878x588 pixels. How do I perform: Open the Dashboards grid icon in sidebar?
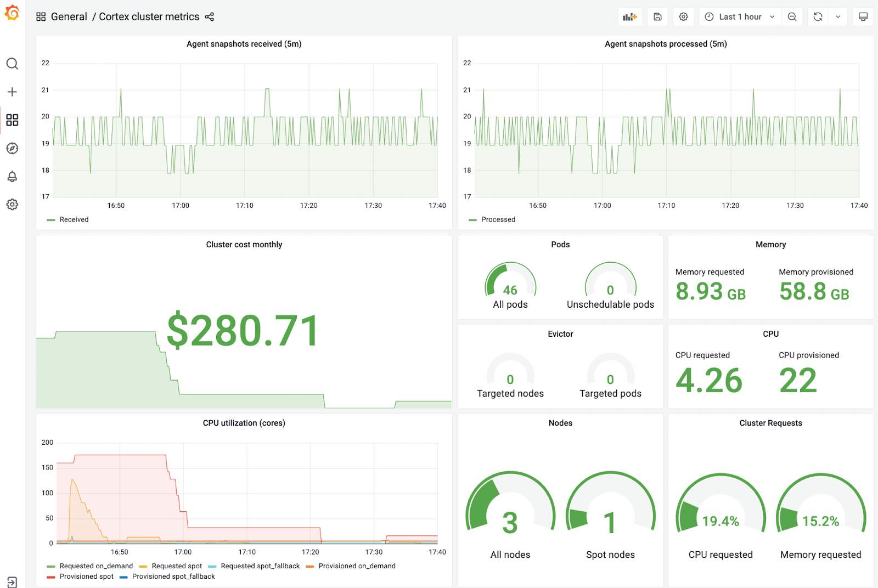(12, 120)
